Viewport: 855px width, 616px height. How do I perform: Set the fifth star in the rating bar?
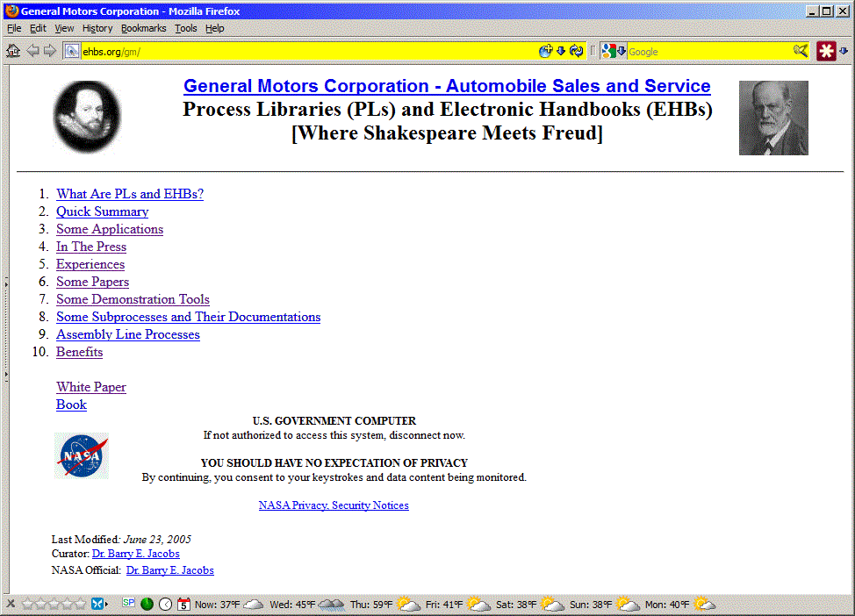[x=80, y=604]
